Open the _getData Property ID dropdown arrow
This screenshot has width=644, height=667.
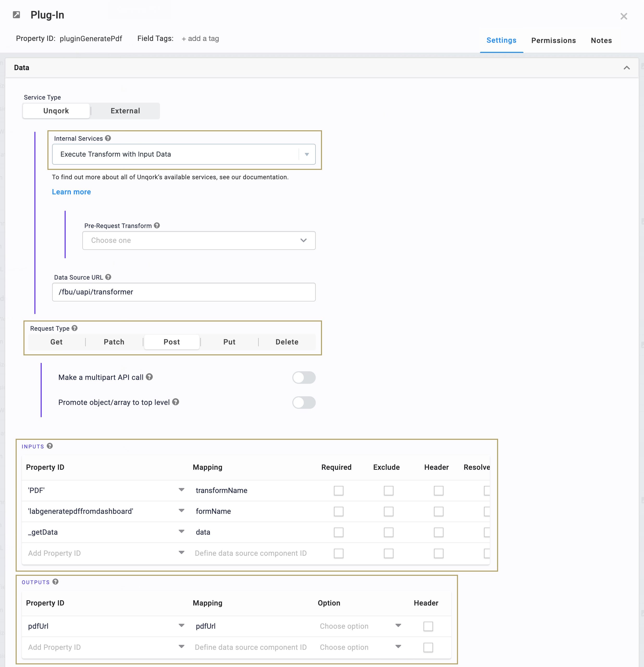tap(181, 531)
